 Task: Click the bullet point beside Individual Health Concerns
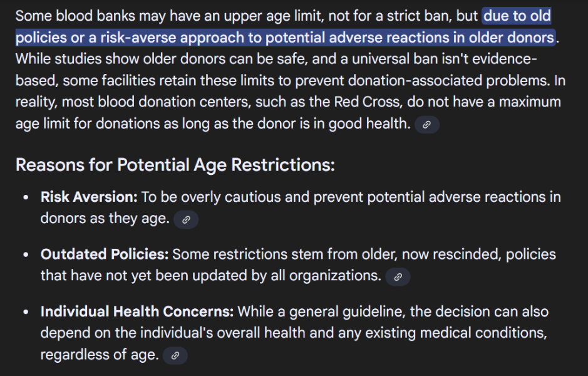click(x=26, y=312)
